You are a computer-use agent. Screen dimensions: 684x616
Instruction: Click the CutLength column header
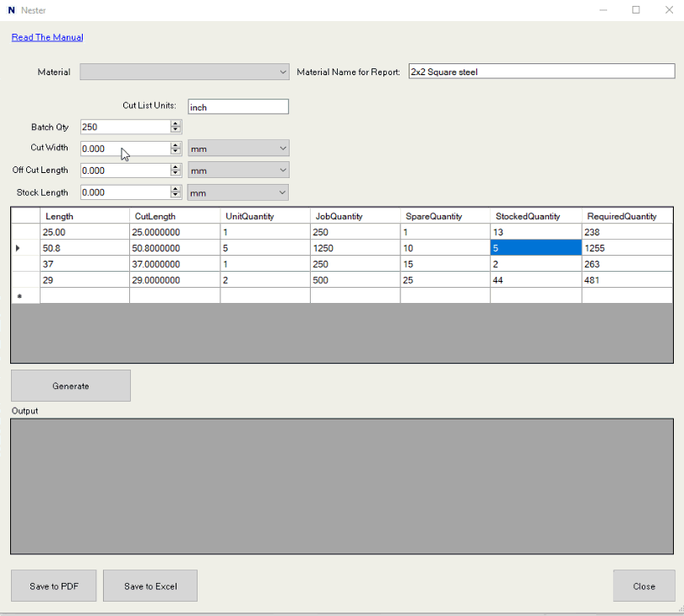[175, 216]
